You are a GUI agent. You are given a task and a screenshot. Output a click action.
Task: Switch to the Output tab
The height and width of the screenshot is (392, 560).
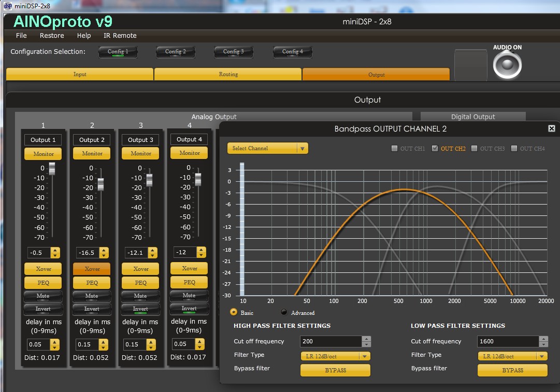pos(376,74)
